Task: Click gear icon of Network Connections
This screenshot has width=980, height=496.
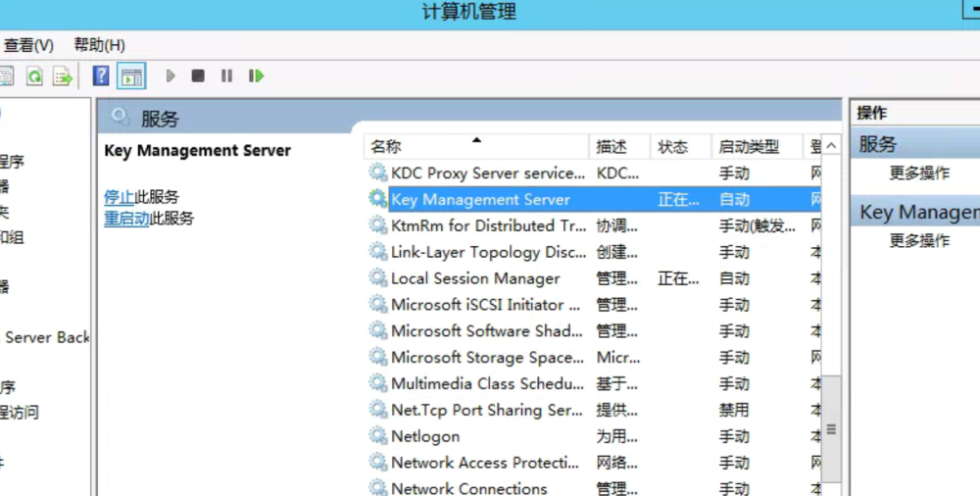Action: click(377, 486)
